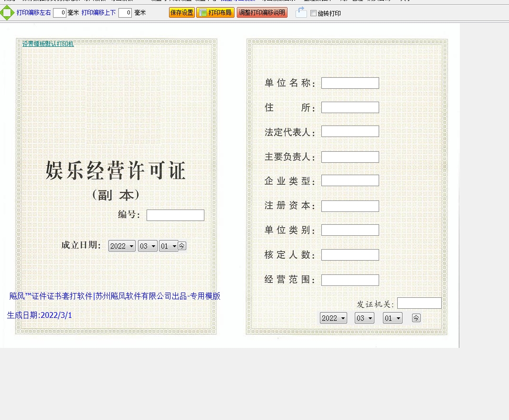
Task: Expand the issue date month dropdown on right page
Action: pos(364,318)
